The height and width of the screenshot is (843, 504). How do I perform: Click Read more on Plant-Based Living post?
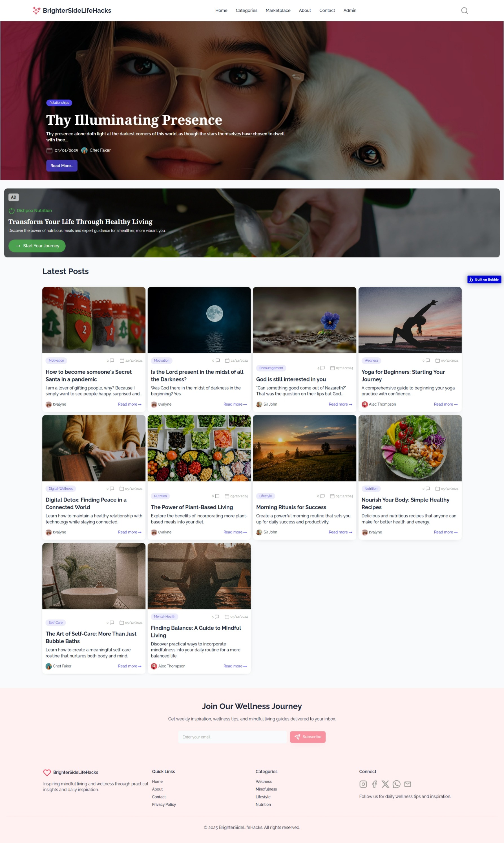click(x=235, y=532)
